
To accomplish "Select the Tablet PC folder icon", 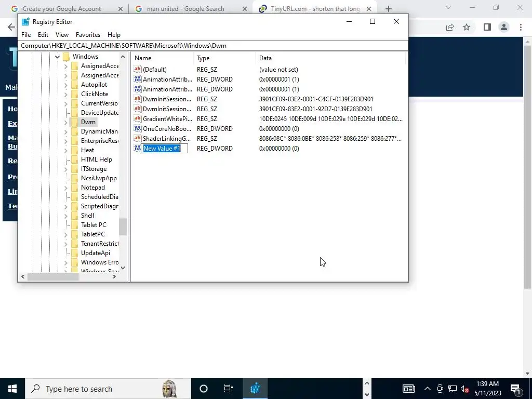I will click(75, 225).
